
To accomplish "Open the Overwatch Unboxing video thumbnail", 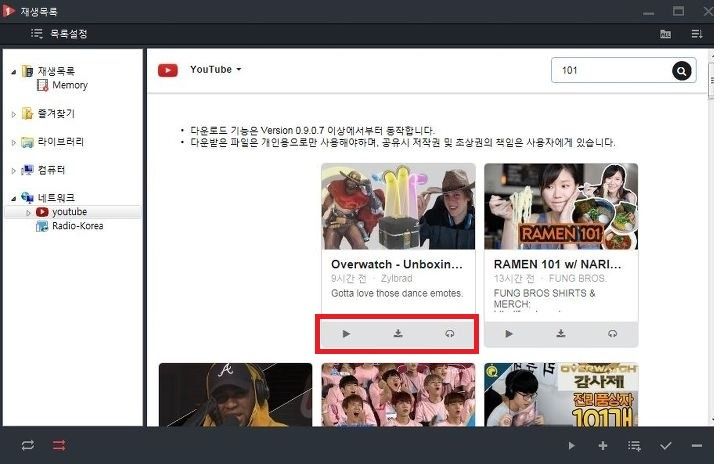I will click(398, 206).
